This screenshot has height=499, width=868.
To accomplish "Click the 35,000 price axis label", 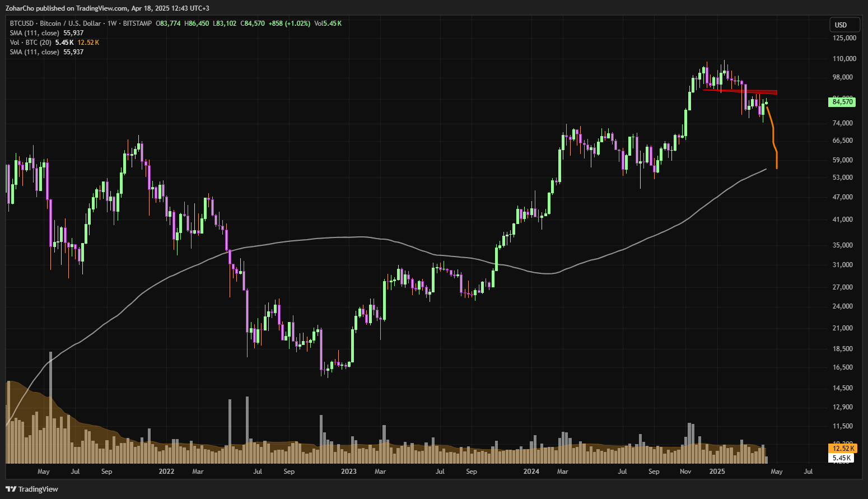I will (843, 245).
